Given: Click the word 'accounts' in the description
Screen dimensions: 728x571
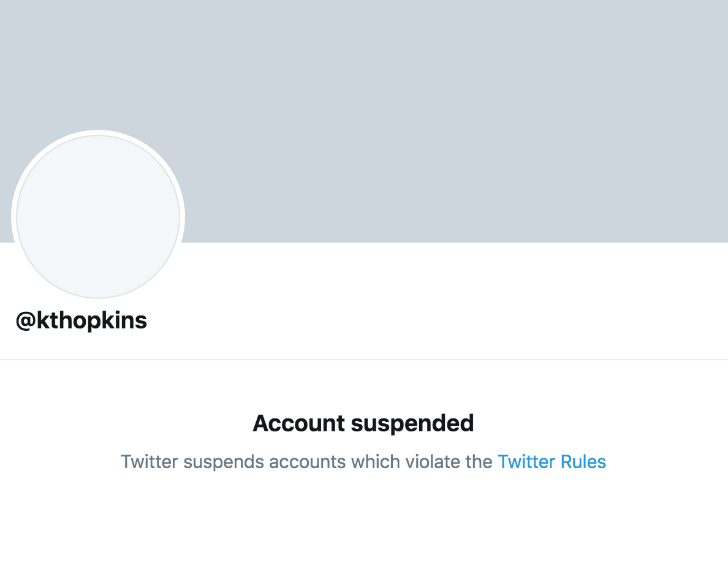Looking at the screenshot, I should tap(308, 462).
